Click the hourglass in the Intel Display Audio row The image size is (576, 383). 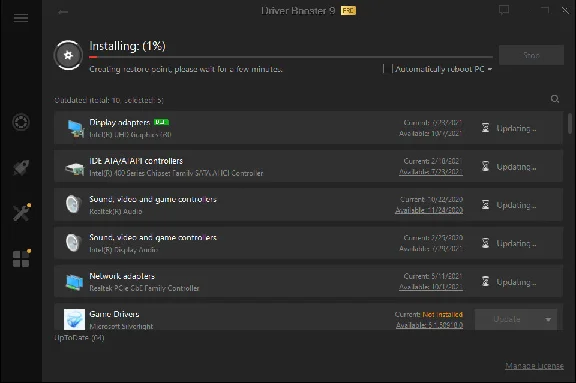coord(485,243)
